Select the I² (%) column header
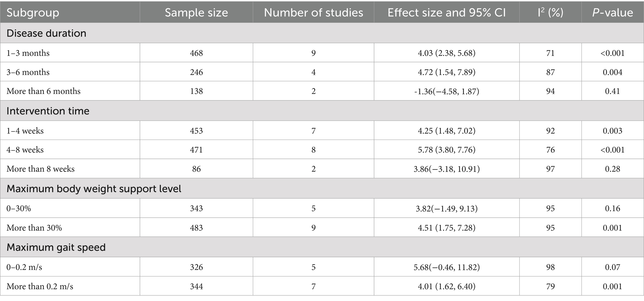This screenshot has width=644, height=301. pyautogui.click(x=550, y=12)
